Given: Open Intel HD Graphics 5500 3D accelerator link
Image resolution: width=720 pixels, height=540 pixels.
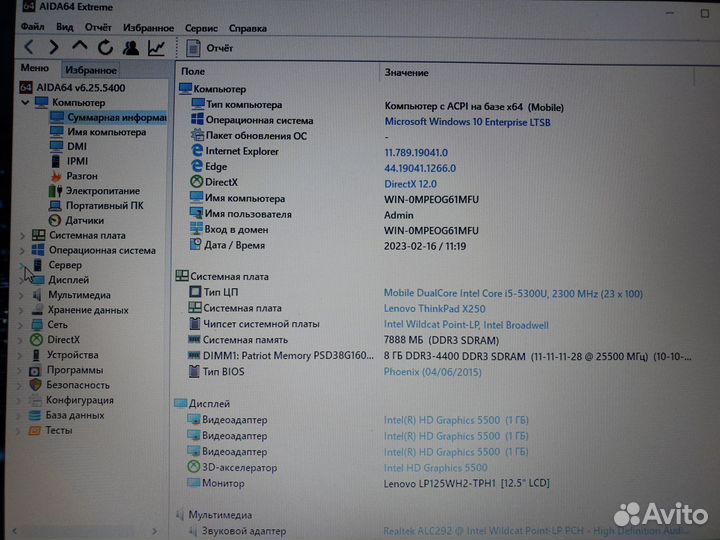Looking at the screenshot, I should (x=435, y=468).
